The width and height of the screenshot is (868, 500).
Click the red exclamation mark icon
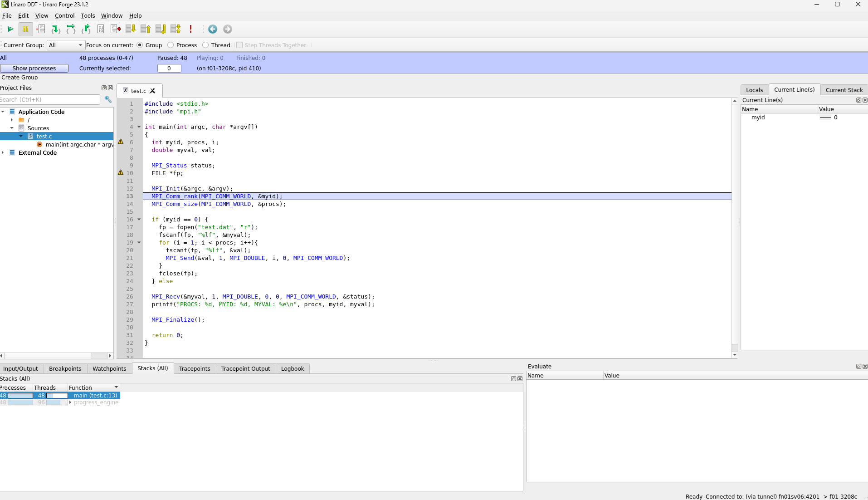(x=191, y=29)
